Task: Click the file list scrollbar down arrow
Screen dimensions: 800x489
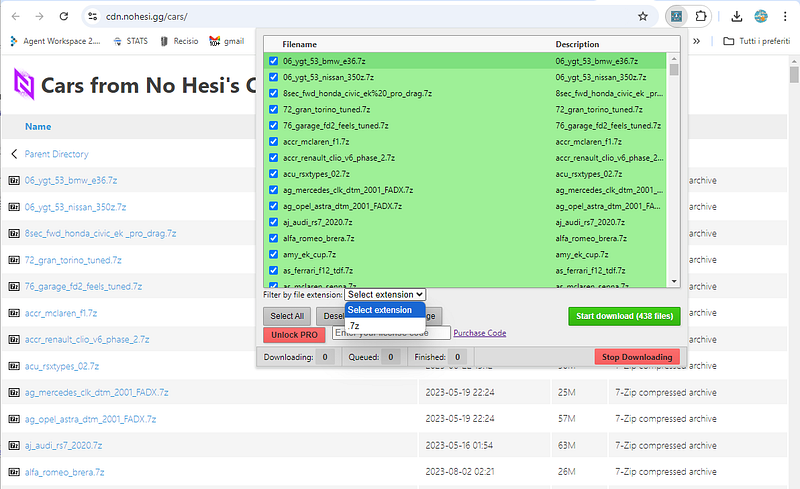Action: tap(674, 281)
